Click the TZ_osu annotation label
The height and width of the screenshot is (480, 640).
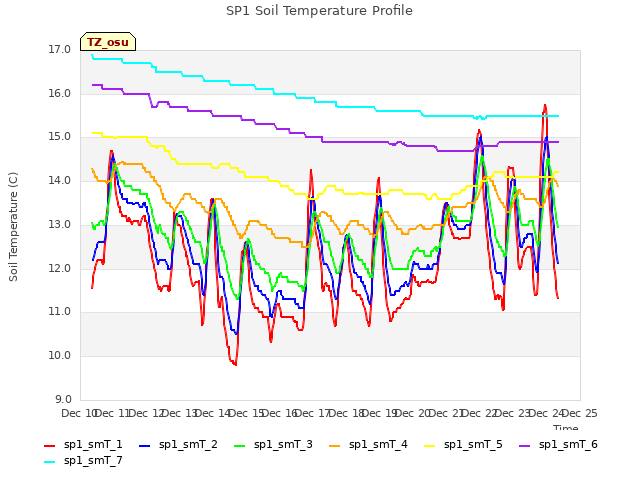pos(108,42)
